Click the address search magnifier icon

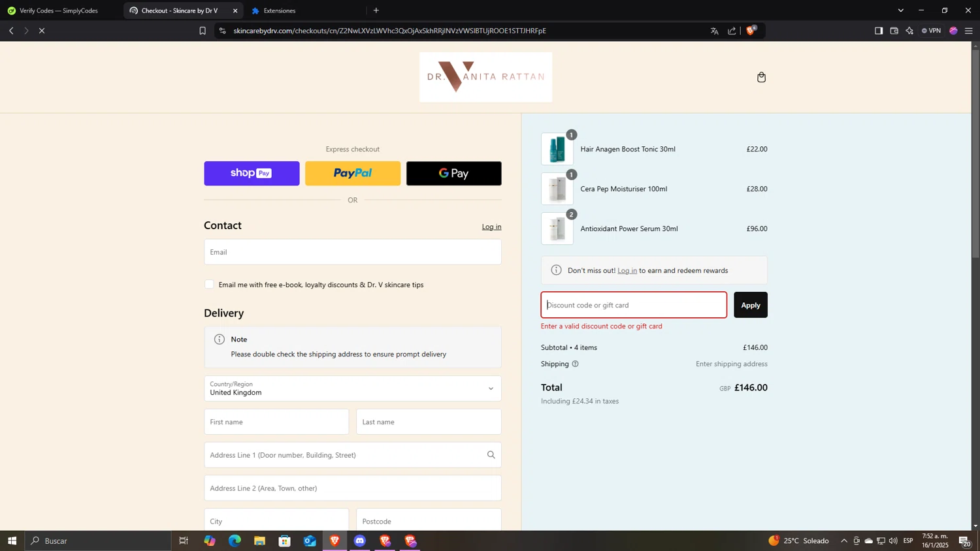pyautogui.click(x=491, y=455)
